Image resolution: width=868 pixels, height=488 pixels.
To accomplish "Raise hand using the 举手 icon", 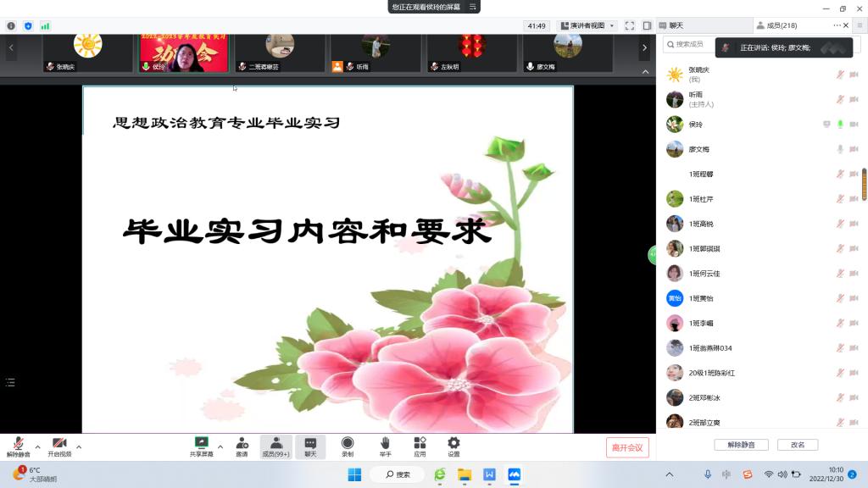I will click(x=385, y=443).
